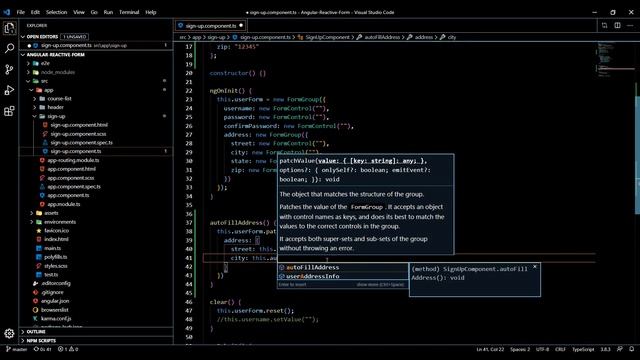Click the userAddressInfo property icon in suggestions

click(282, 276)
